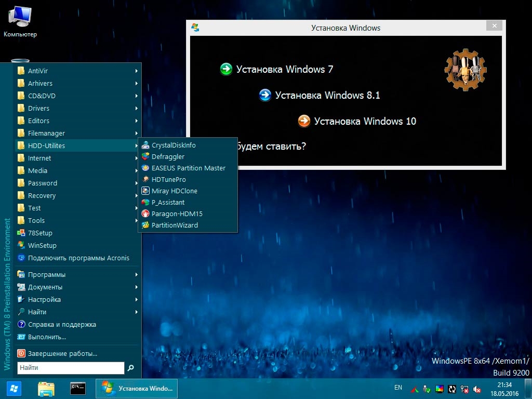Click the gear robots logo image

pyautogui.click(x=465, y=70)
